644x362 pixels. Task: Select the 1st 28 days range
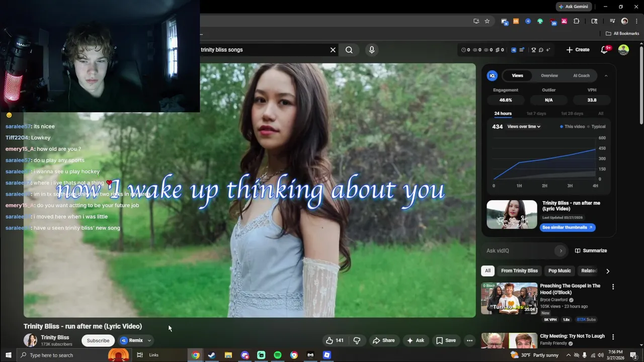point(572,114)
